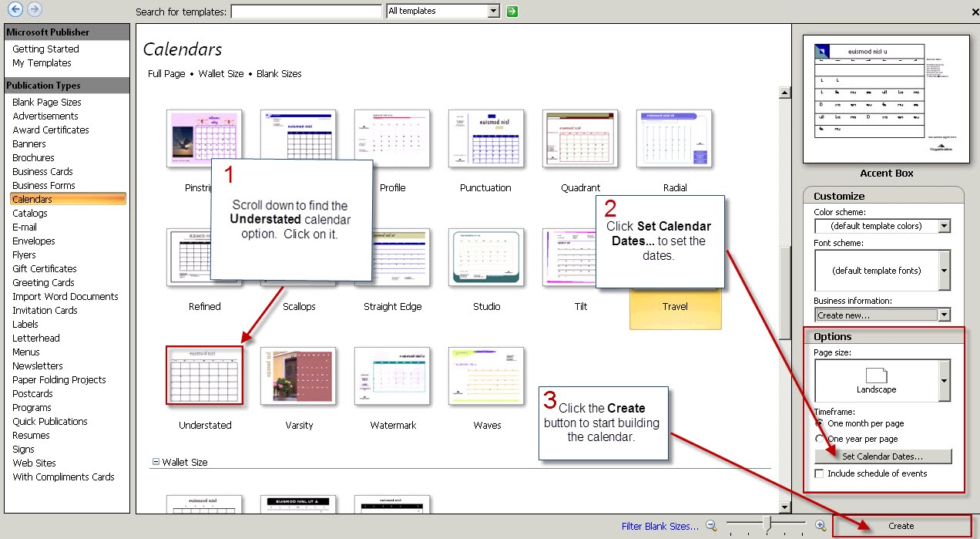
Task: Click Set Calendar Dates
Action: (882, 456)
